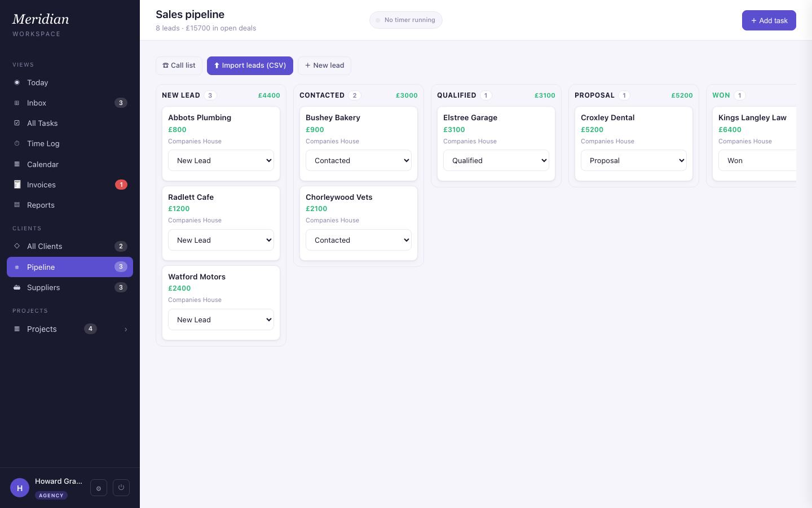Click the All Tasks checkbox icon

tap(17, 123)
